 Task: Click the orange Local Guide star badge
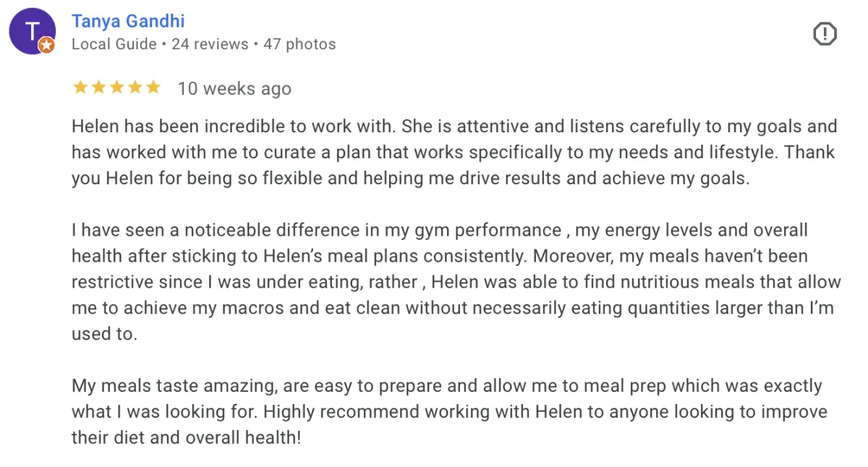click(46, 46)
